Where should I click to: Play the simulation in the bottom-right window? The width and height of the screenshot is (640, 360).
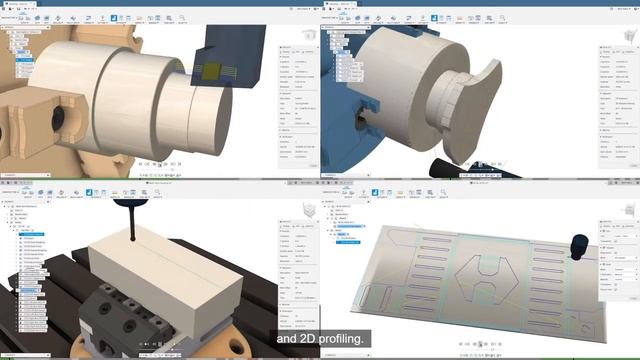(480, 344)
